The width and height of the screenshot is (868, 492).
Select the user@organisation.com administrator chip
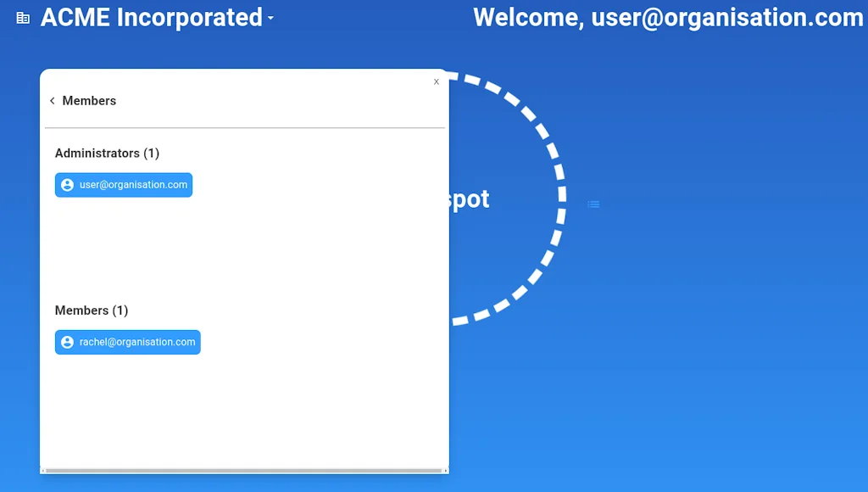pyautogui.click(x=124, y=185)
